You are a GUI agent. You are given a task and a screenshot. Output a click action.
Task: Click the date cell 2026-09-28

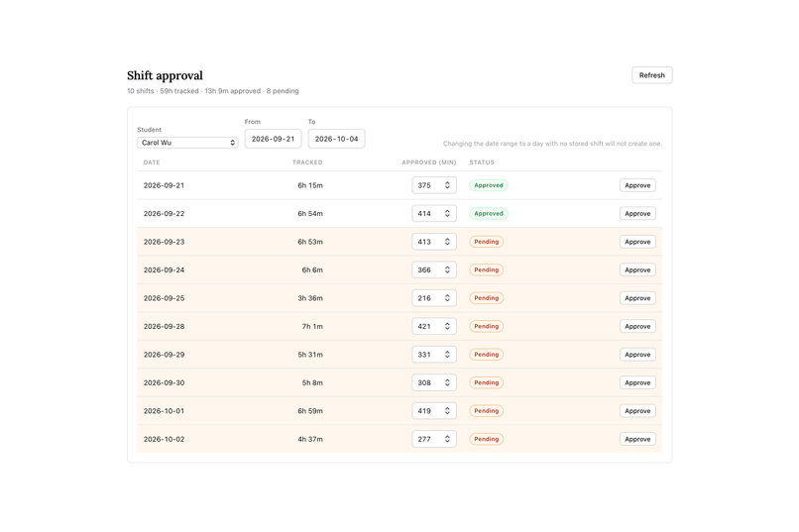(165, 326)
